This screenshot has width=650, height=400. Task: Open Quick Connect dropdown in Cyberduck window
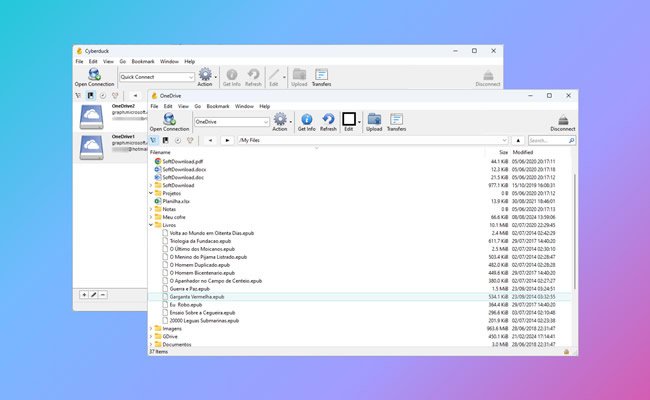[191, 77]
